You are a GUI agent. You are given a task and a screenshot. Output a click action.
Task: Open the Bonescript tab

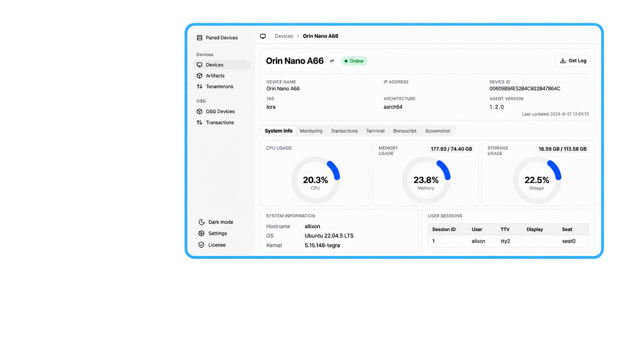(x=405, y=131)
